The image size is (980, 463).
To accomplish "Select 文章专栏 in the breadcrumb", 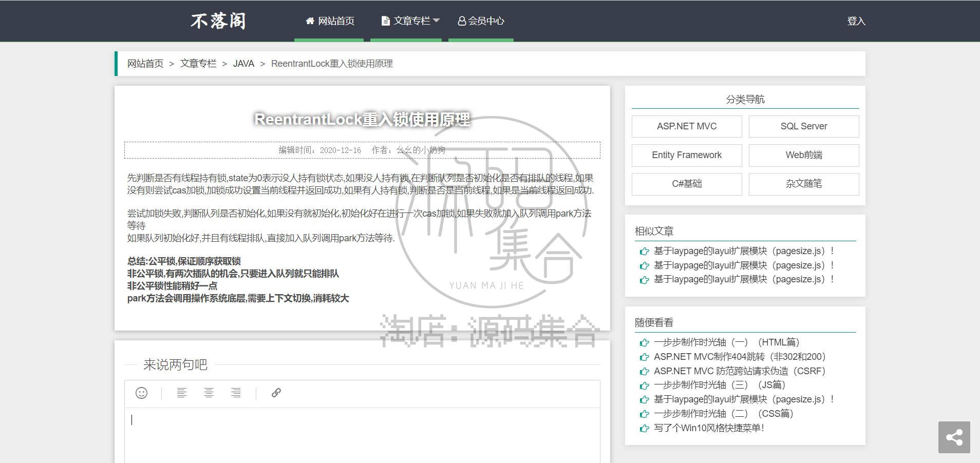I will click(x=198, y=64).
